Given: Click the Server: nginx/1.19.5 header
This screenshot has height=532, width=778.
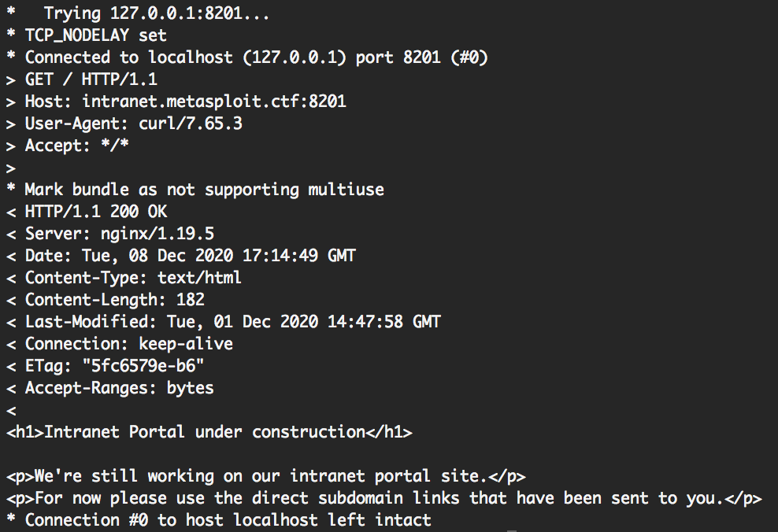Looking at the screenshot, I should [119, 234].
